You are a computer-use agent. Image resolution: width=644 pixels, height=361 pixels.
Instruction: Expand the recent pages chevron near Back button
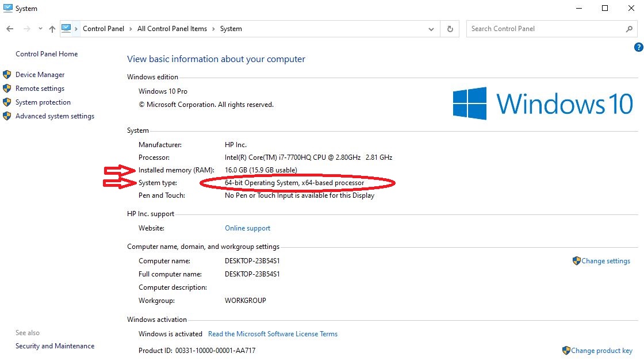[x=40, y=28]
